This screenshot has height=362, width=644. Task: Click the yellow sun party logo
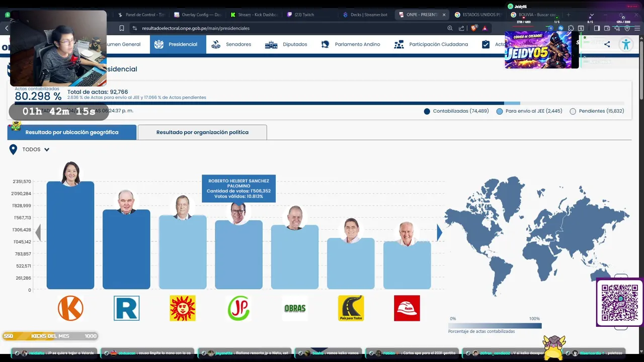coord(183,308)
